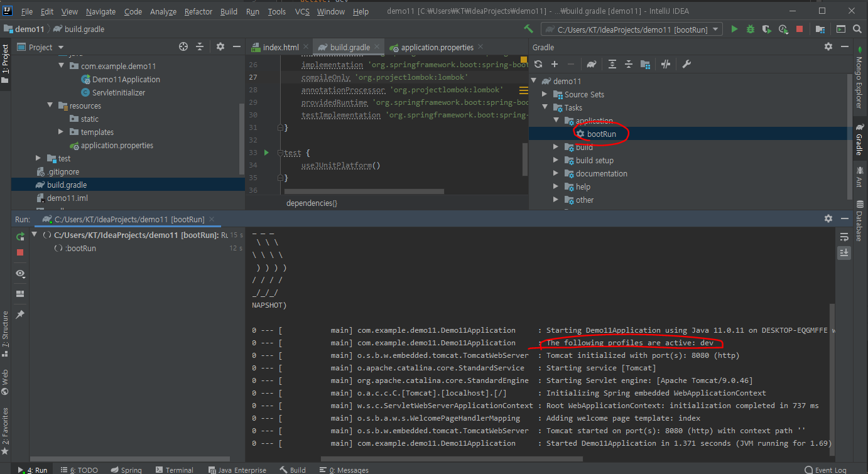Open Search Everywhere with the magnifier icon
Screen dimensions: 868x474
pos(858,29)
